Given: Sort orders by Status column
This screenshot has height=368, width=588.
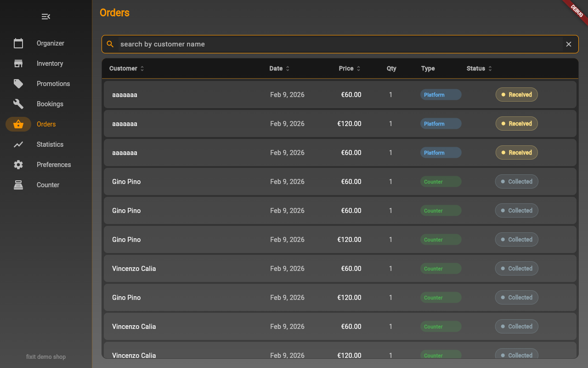Looking at the screenshot, I should pos(479,69).
